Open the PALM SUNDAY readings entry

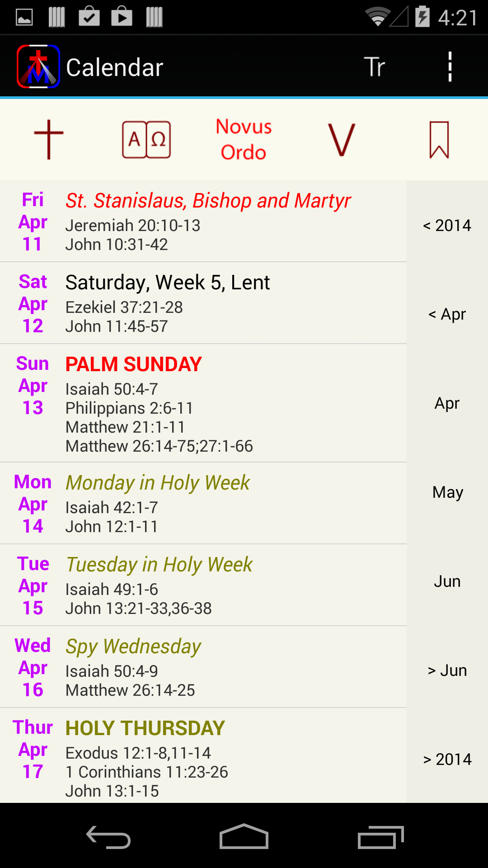(203, 403)
